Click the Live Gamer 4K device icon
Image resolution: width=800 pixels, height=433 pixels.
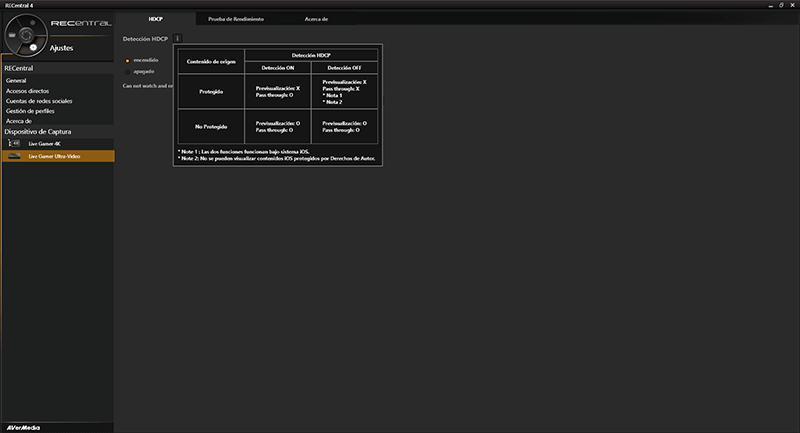(x=14, y=143)
